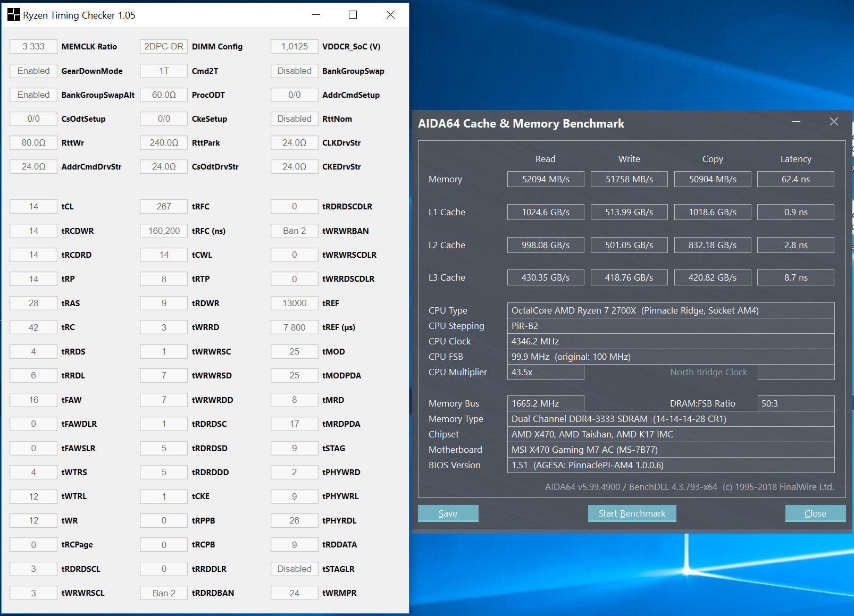Select the CPU FSB info field
This screenshot has height=616, width=854.
pyautogui.click(x=671, y=357)
